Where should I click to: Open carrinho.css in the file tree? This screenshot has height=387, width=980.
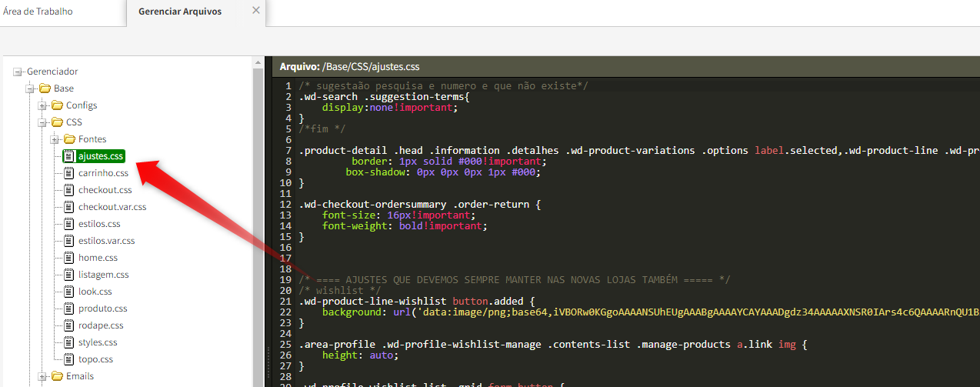(x=103, y=173)
